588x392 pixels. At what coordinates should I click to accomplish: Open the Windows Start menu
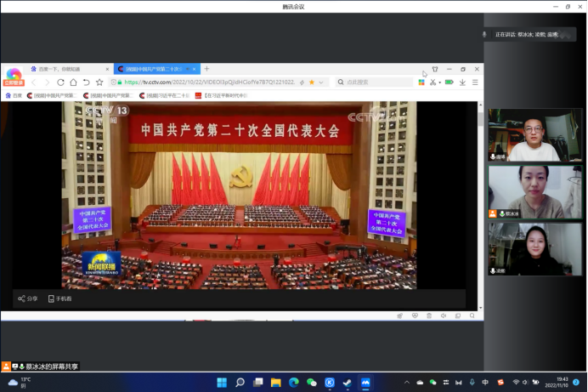(x=221, y=383)
